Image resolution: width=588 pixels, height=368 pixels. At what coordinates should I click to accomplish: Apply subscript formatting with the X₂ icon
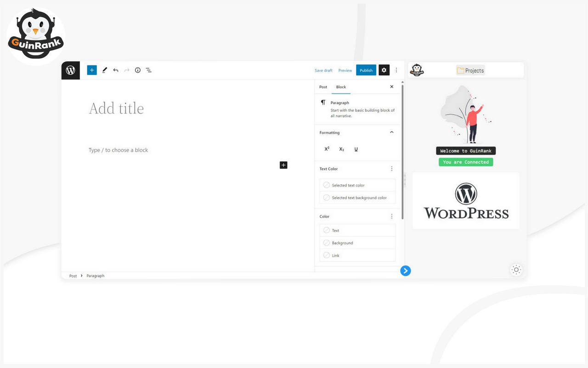pyautogui.click(x=341, y=149)
